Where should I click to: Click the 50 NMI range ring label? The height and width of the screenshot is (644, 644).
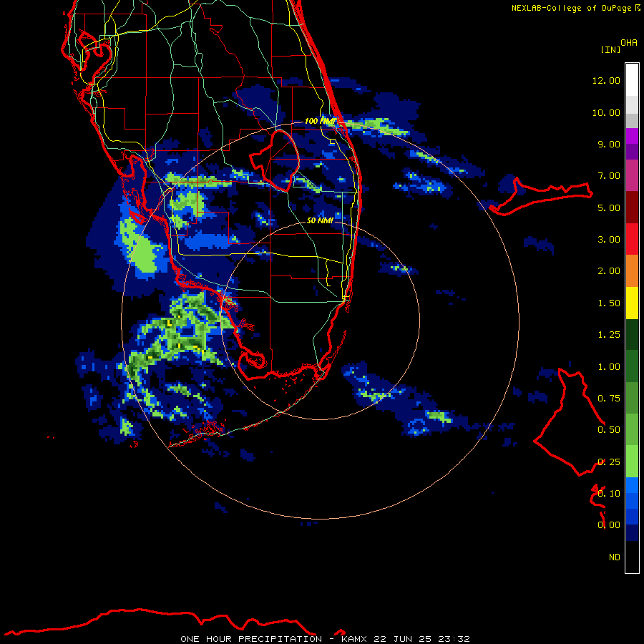320,220
